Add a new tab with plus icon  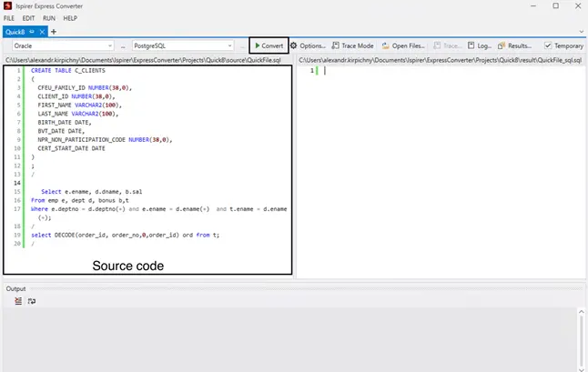[54, 32]
